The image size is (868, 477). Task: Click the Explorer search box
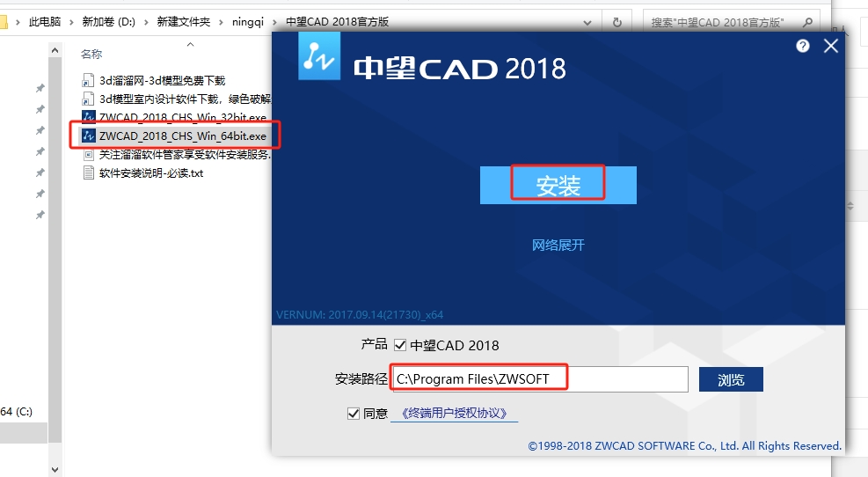(x=732, y=22)
